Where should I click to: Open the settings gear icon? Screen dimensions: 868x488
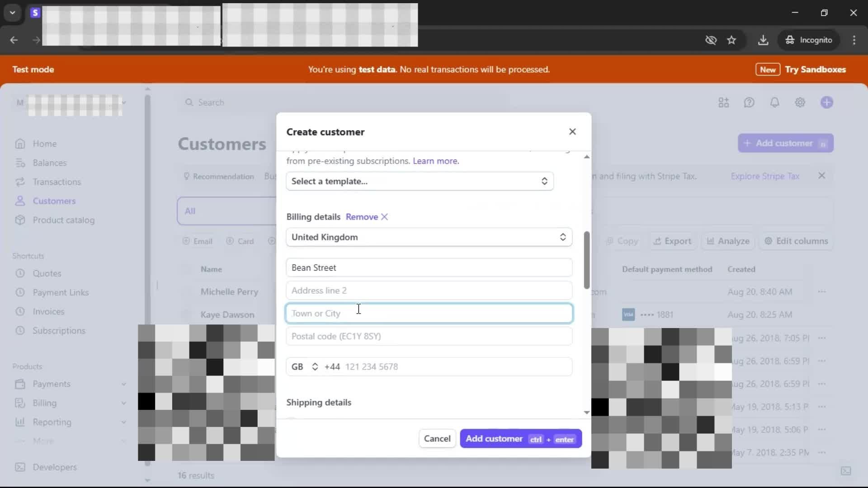point(800,103)
